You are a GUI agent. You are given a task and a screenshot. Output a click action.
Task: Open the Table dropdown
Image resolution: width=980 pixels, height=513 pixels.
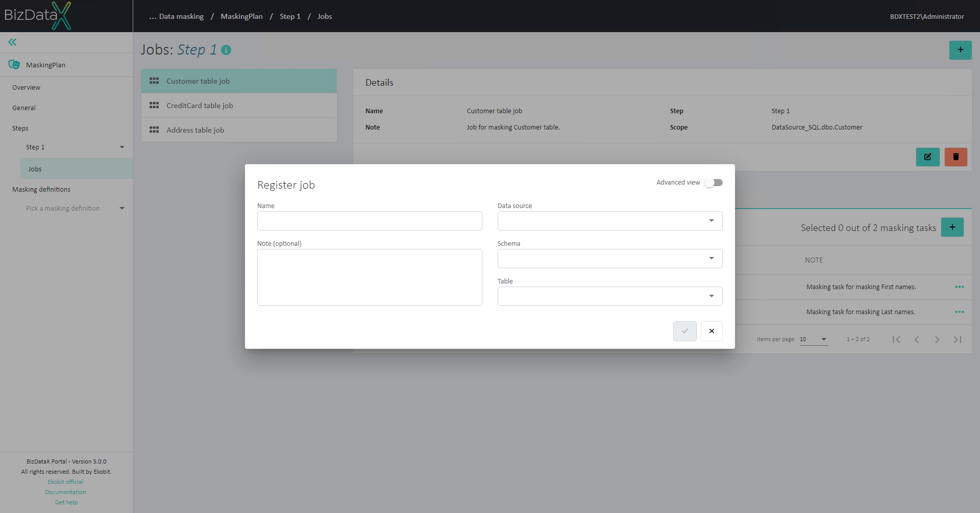click(610, 296)
